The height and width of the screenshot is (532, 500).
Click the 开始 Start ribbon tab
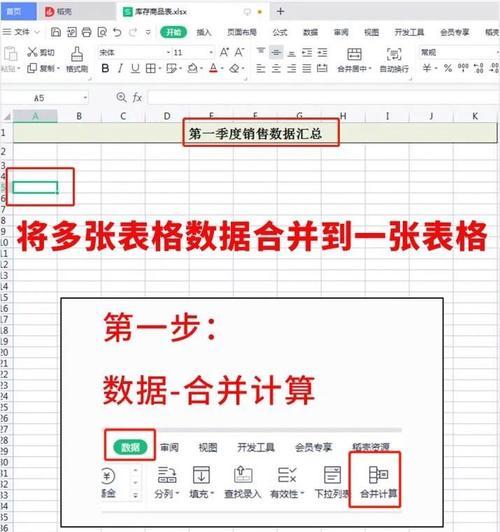pyautogui.click(x=173, y=32)
